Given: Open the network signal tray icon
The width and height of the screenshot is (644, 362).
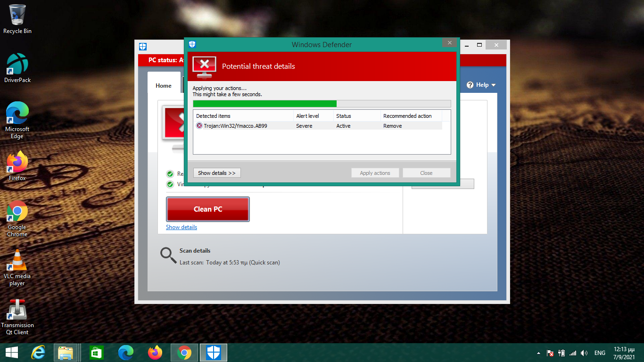Looking at the screenshot, I should 573,353.
